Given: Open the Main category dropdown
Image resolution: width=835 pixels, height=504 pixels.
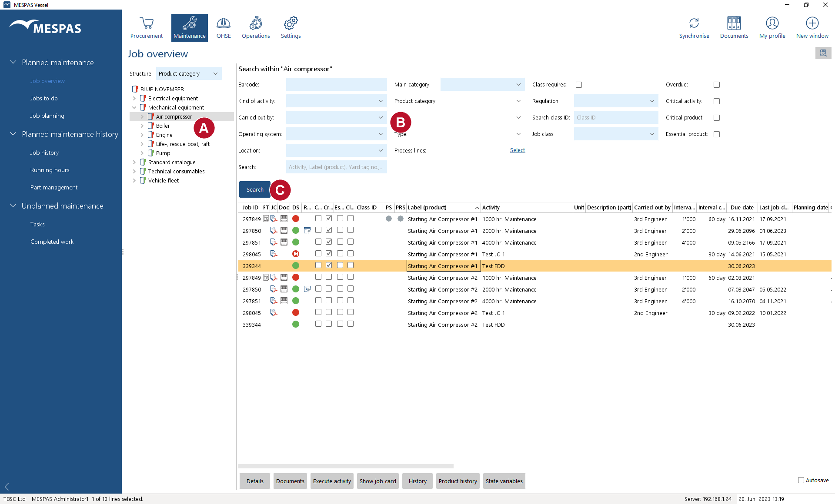Looking at the screenshot, I should 483,84.
